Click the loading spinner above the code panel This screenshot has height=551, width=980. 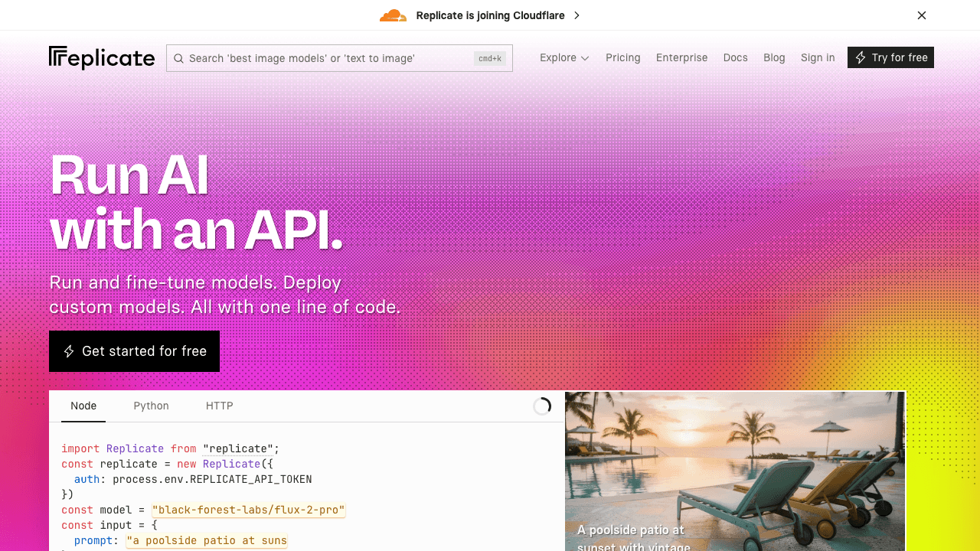click(542, 406)
